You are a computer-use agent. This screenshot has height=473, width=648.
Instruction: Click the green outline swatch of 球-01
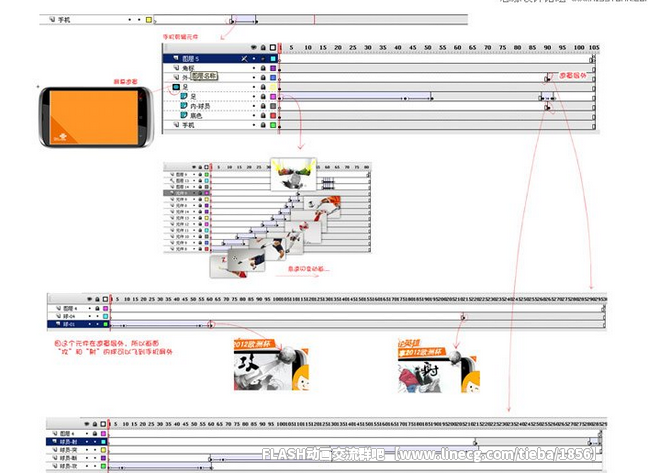point(105,324)
